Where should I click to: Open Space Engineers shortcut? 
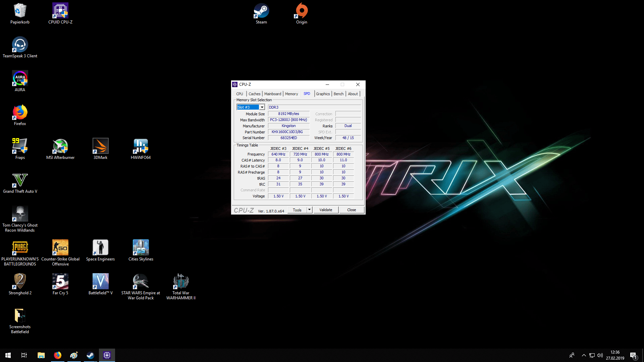click(x=100, y=251)
